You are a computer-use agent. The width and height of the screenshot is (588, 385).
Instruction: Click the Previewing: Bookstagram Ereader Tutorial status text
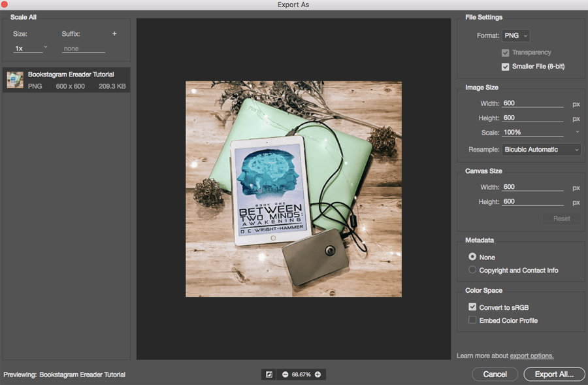pyautogui.click(x=64, y=375)
